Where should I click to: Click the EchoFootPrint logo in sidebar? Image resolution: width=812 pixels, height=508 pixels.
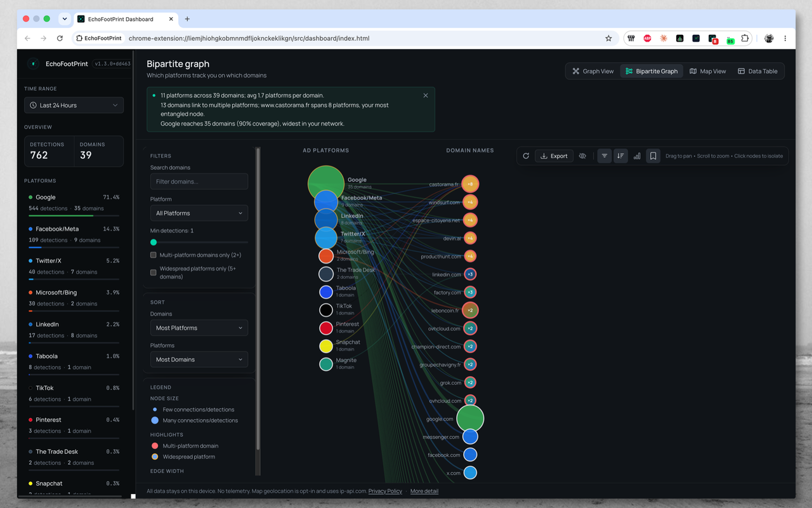pyautogui.click(x=33, y=63)
